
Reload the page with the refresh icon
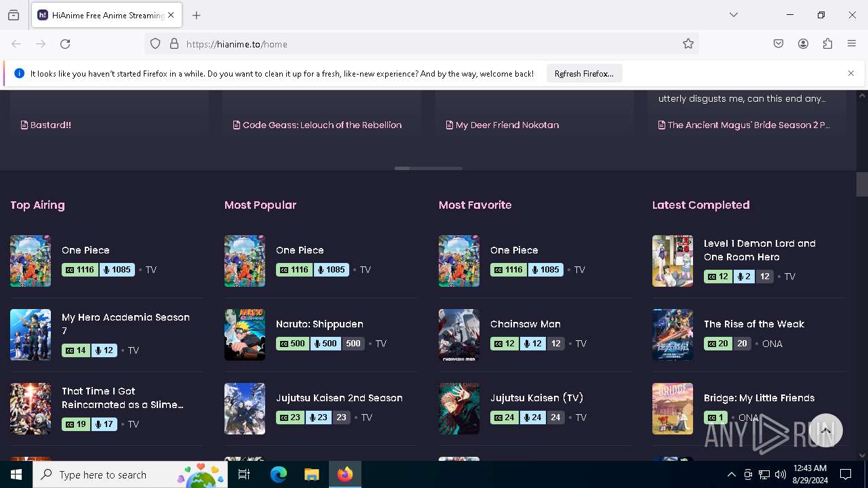pos(65,44)
